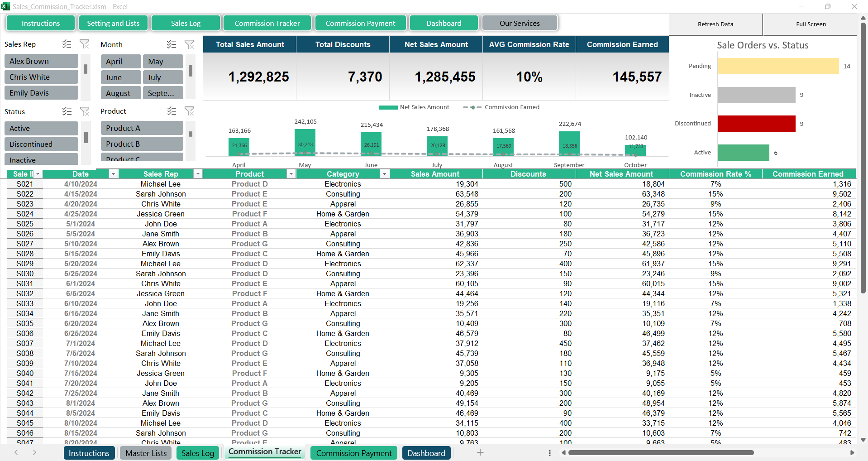Switch to the Commission Payment sheet tab
The width and height of the screenshot is (868, 461).
[354, 453]
